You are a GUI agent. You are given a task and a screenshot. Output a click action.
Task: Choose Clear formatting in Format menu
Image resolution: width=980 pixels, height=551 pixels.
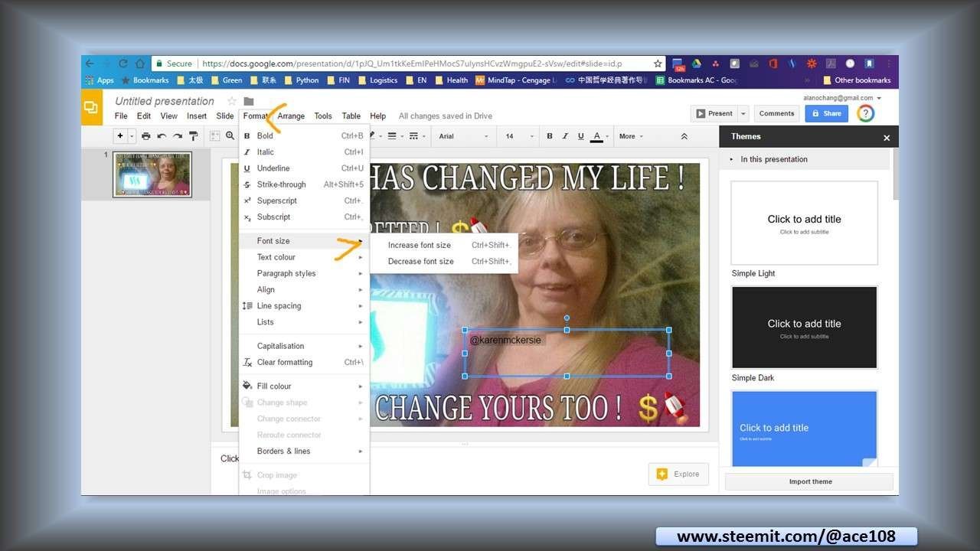click(x=304, y=362)
